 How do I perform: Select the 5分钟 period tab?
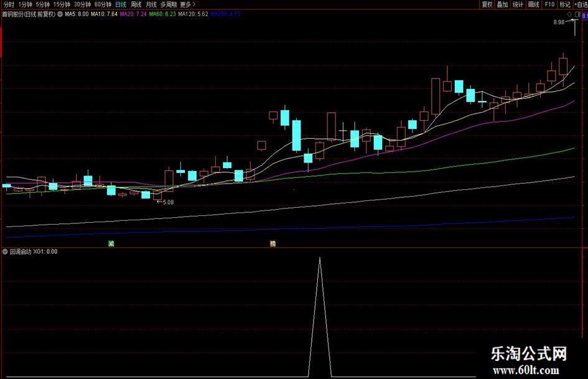[43, 4]
